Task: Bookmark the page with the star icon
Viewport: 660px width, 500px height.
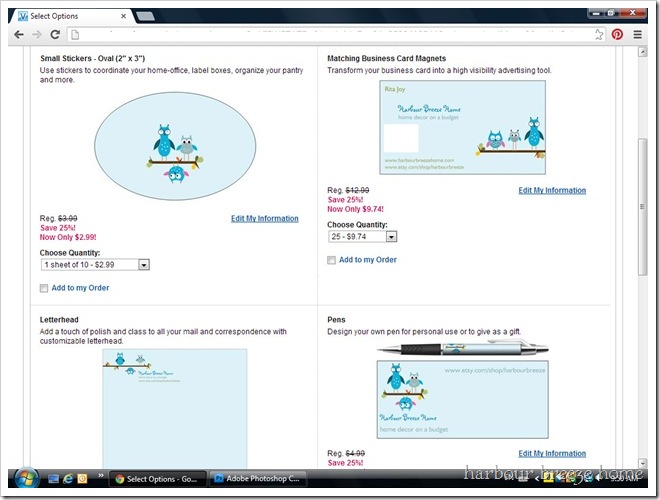Action: pyautogui.click(x=599, y=35)
